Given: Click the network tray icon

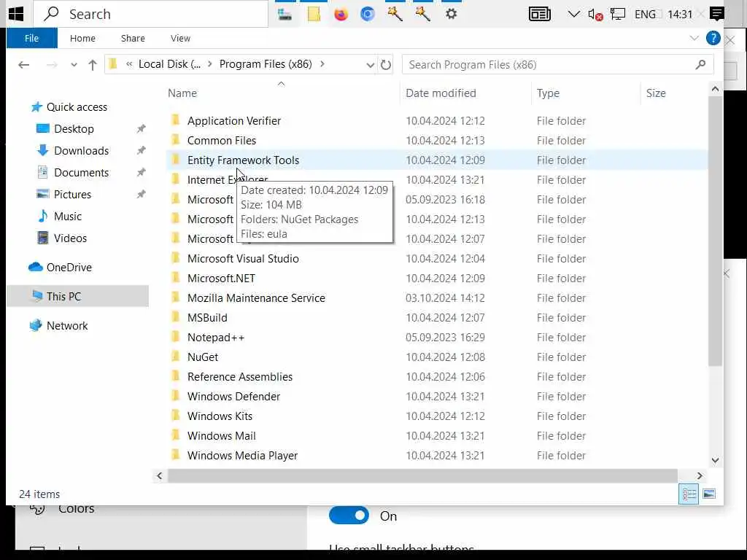Looking at the screenshot, I should 617,15.
